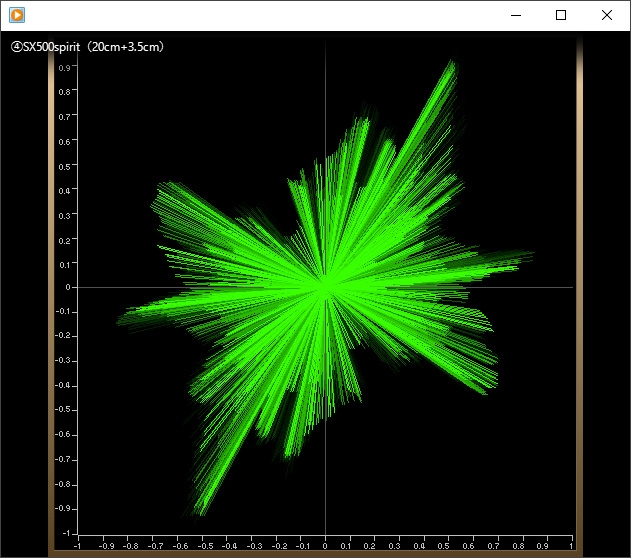Click the tip of the longest lower-left green ray
Image resolution: width=631 pixels, height=558 pixels.
202,513
